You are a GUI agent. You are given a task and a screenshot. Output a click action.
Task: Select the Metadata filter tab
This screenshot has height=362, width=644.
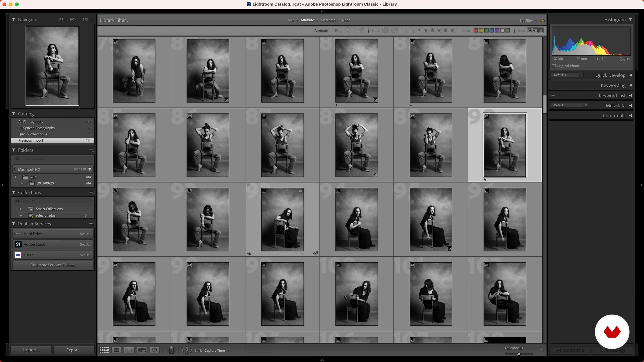tap(328, 20)
